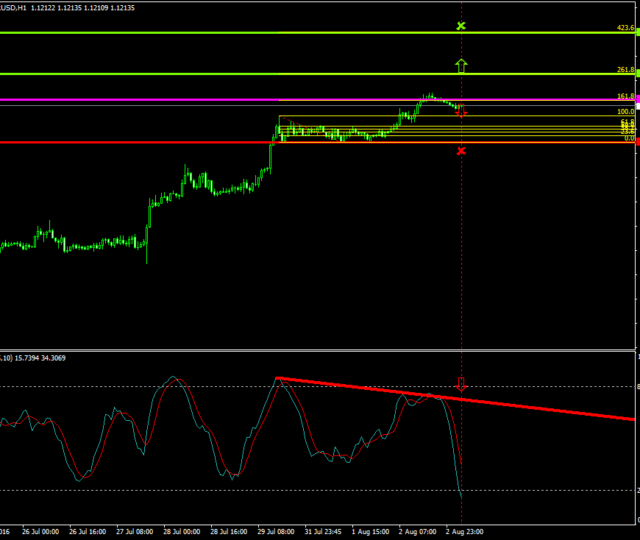Click the 28 Jul 00:00 time axis label

[x=180, y=532]
